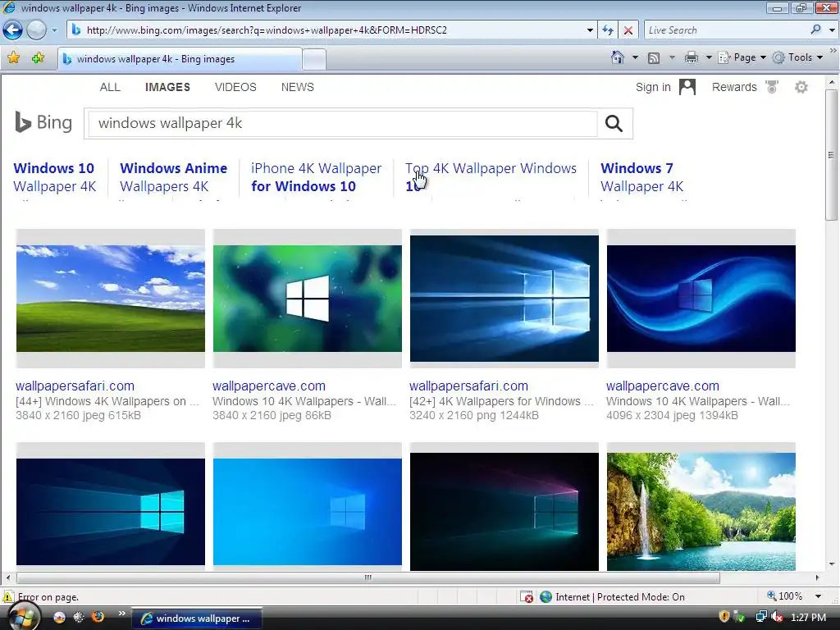Switch to the VIDEOS search tab
840x630 pixels.
[x=235, y=87]
